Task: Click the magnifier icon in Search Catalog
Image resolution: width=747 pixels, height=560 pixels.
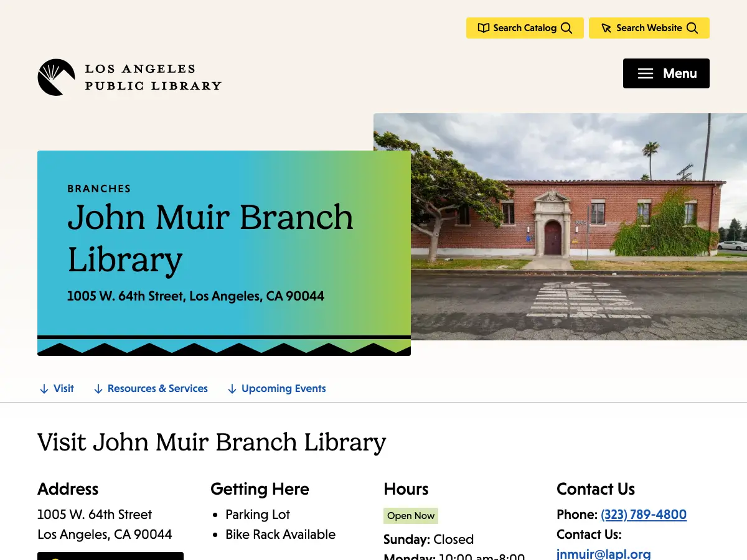Action: click(566, 28)
